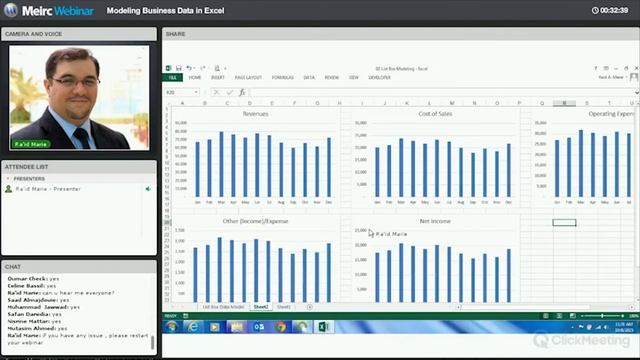Open the DATA ribbon tab
Viewport: 640px width, 360px height.
coord(309,78)
